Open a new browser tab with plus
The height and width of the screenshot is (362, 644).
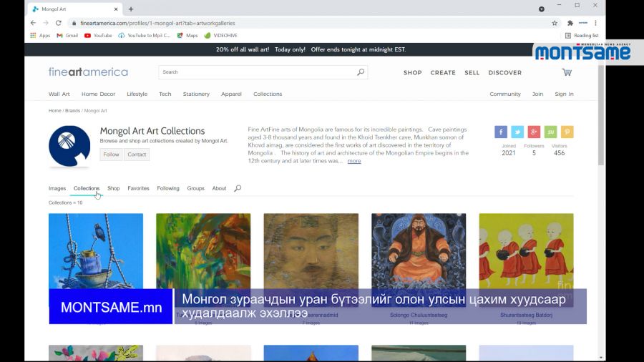click(x=131, y=9)
